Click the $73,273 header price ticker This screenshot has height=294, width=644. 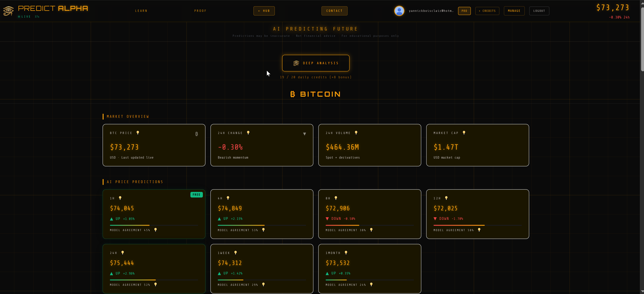tap(613, 8)
